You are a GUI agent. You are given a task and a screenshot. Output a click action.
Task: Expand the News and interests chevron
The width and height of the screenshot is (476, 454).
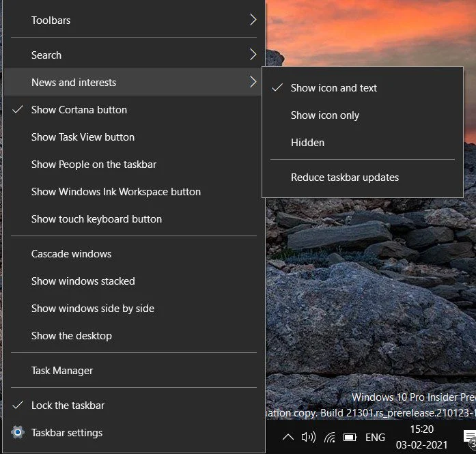coord(253,82)
